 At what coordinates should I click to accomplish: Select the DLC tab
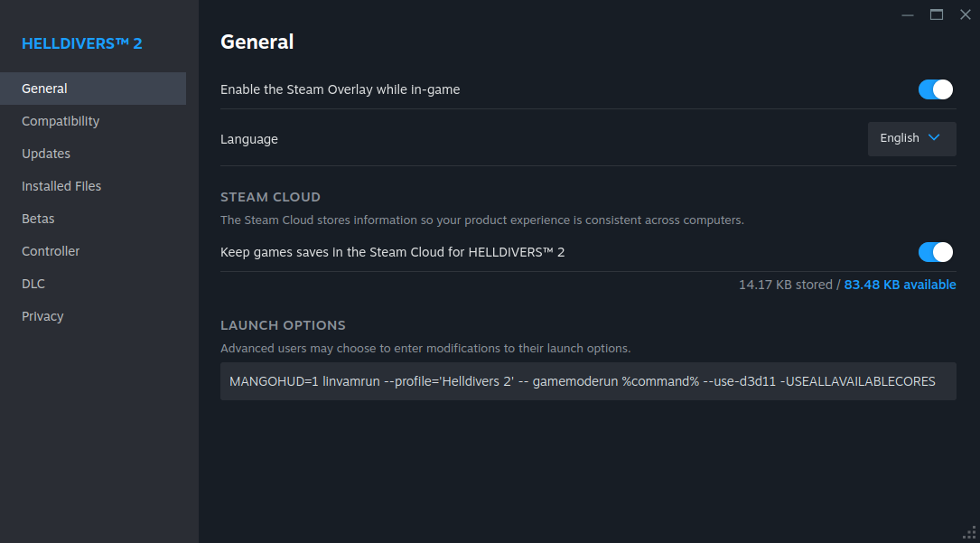point(93,284)
